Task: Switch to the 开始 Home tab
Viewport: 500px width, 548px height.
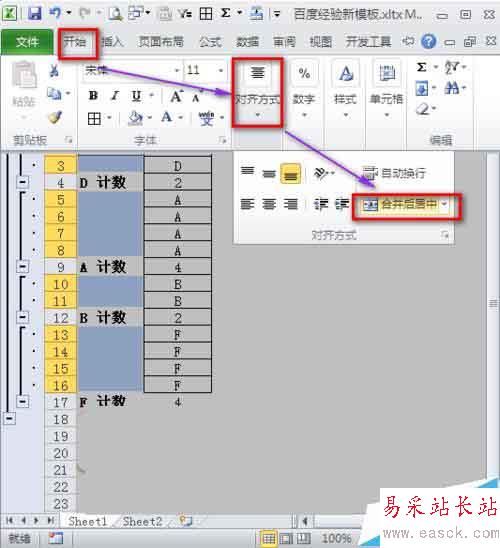Action: click(75, 42)
